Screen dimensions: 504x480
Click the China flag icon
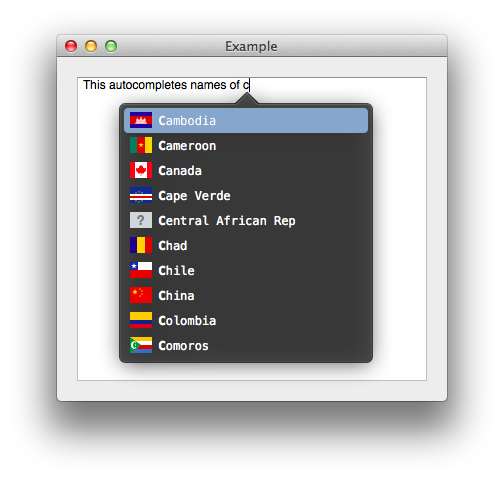[141, 295]
